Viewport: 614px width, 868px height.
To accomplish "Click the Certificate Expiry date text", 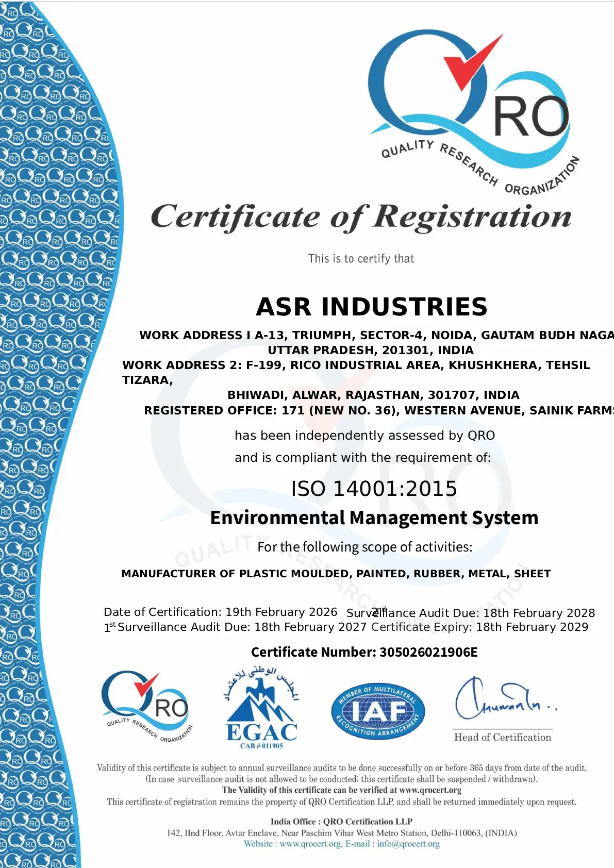I will 479,627.
